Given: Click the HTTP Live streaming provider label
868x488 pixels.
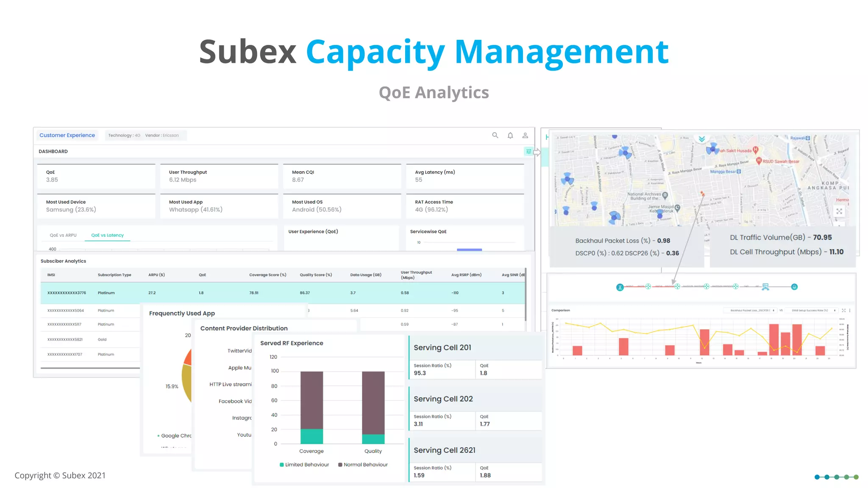Looking at the screenshot, I should 231,384.
